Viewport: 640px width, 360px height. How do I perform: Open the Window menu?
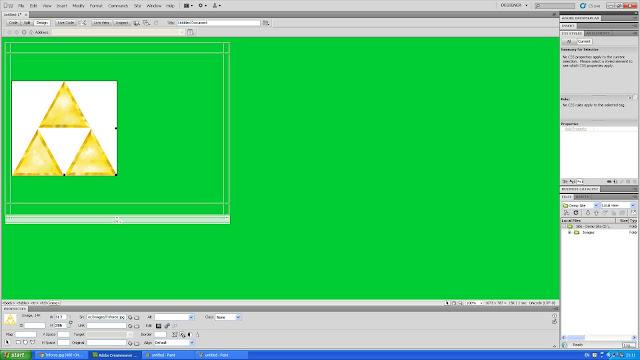coord(154,6)
